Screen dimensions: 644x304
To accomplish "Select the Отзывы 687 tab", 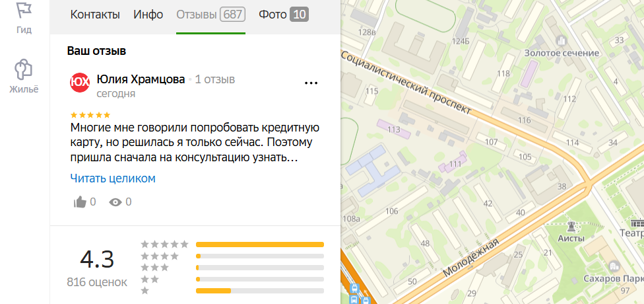I will (x=210, y=15).
